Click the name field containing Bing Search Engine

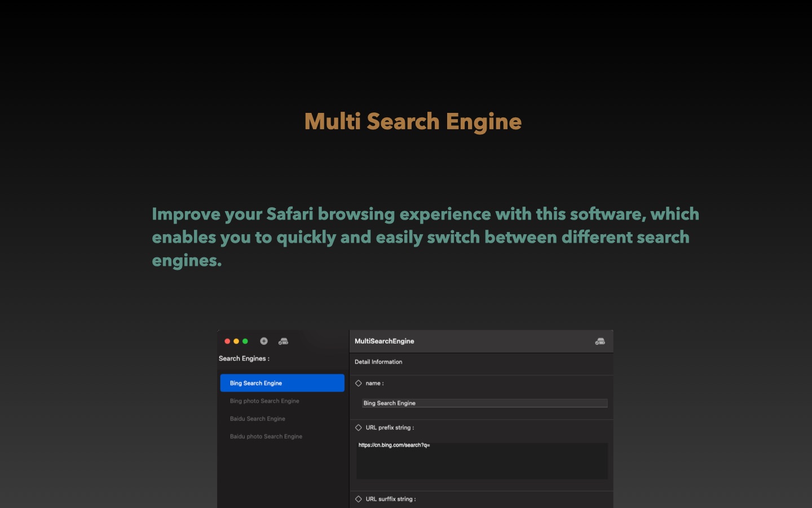click(x=485, y=403)
